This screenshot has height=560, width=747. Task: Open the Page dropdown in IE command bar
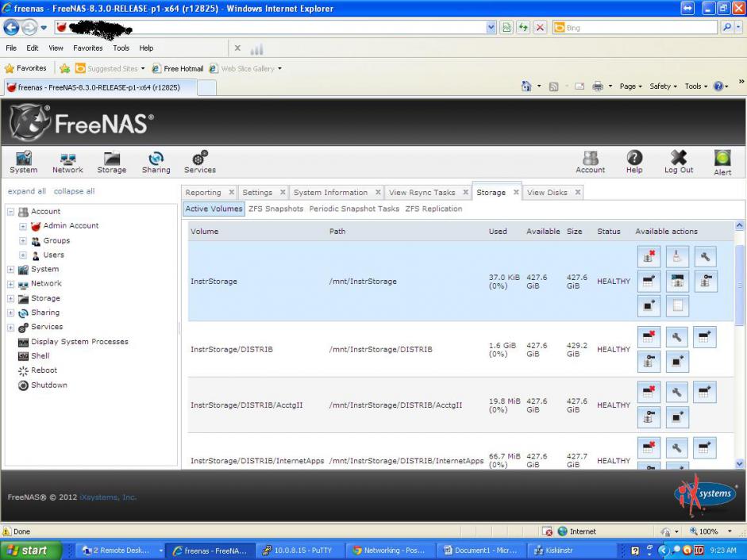coord(631,86)
